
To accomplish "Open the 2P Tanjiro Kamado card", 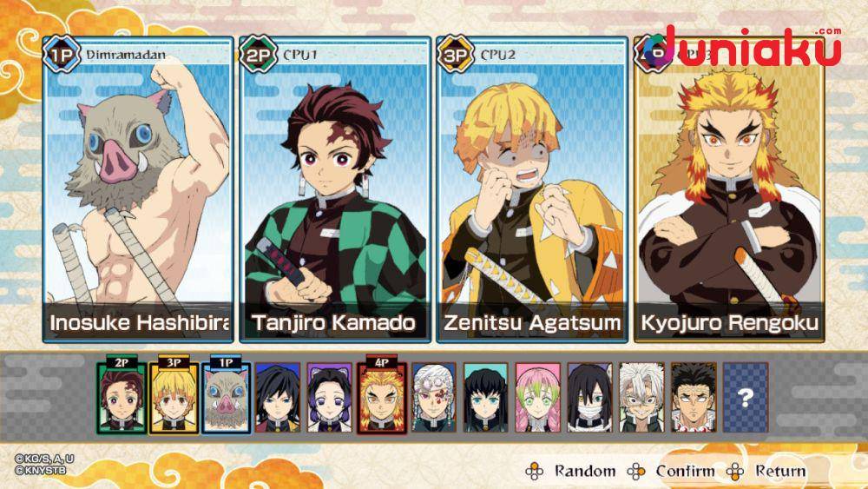I will [x=335, y=189].
